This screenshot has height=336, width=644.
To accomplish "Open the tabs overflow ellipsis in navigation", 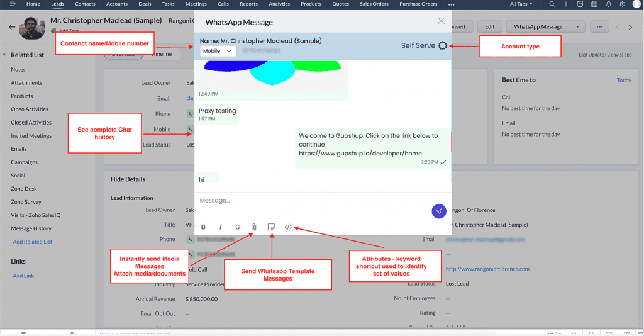I will [x=452, y=4].
